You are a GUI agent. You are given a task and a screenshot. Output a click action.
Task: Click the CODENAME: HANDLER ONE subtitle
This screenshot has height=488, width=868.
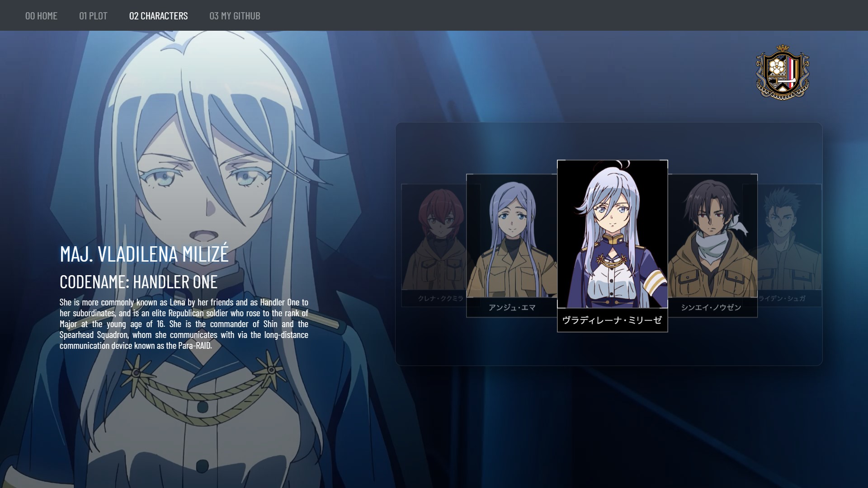[x=138, y=282]
